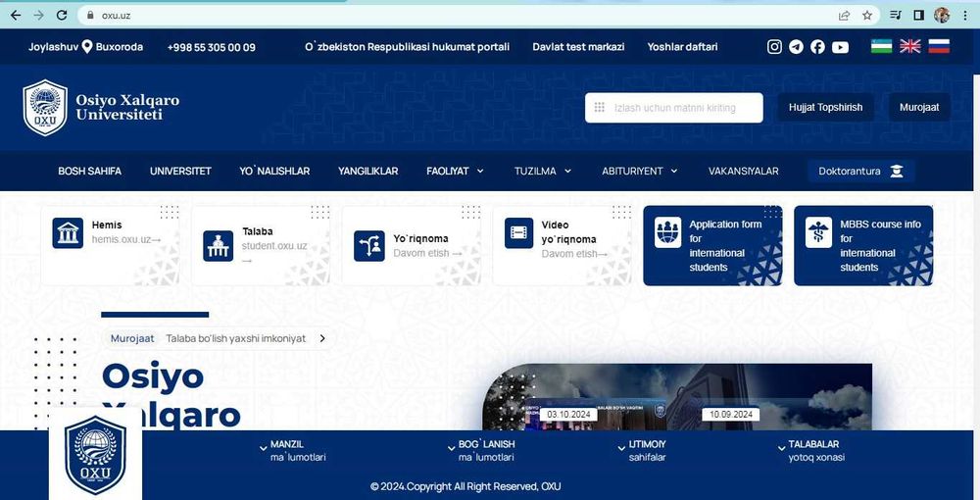Open the browser three-dot menu
The width and height of the screenshot is (980, 500).
tap(965, 16)
